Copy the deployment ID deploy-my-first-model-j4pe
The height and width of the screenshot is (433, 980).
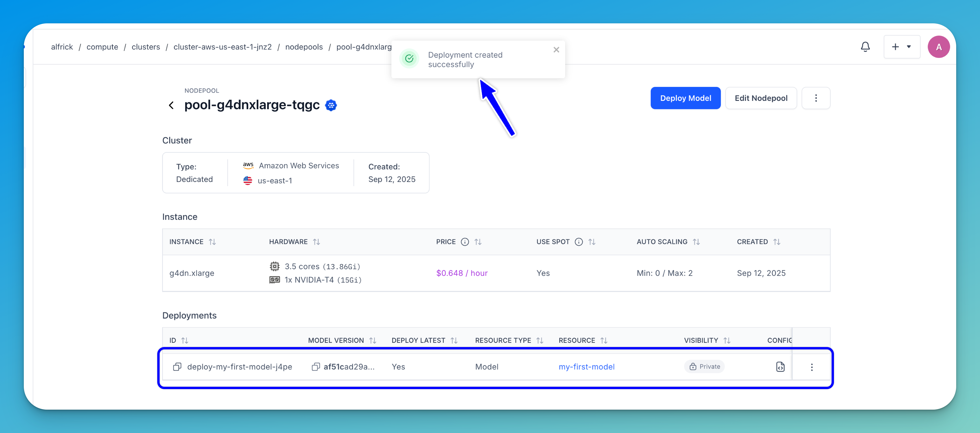tap(177, 367)
